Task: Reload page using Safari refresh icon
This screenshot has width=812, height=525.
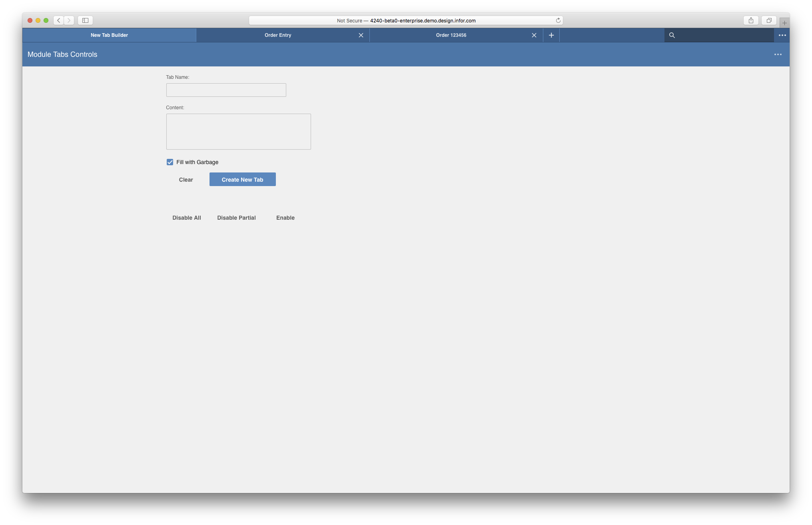Action: click(558, 20)
